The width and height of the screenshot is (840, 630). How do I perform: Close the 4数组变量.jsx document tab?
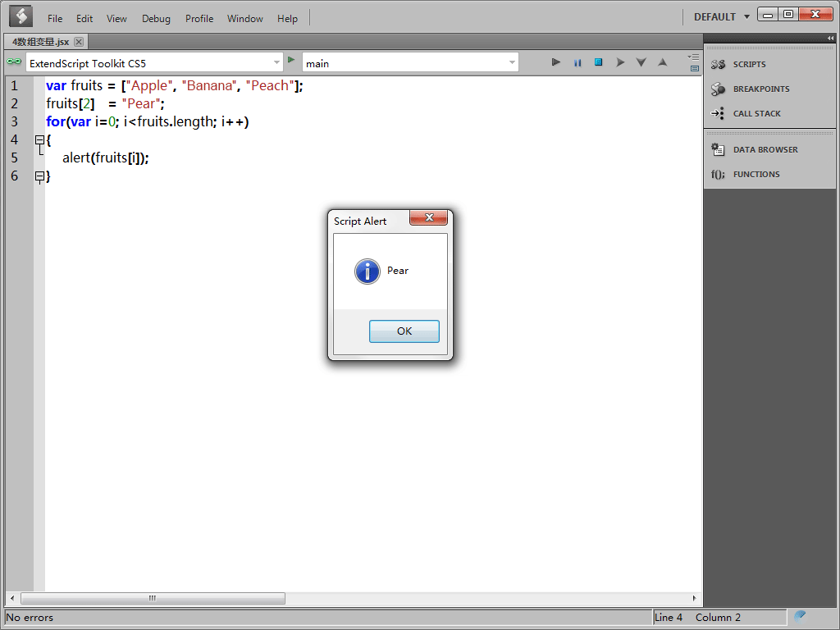(x=79, y=42)
